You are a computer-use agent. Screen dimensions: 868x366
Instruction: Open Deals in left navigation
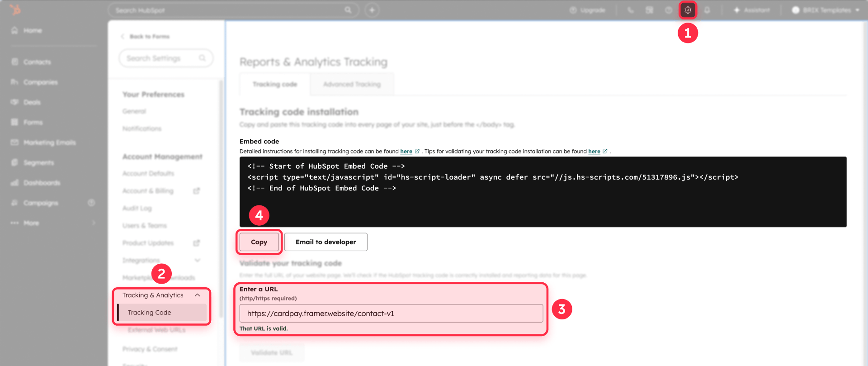[x=26, y=102]
